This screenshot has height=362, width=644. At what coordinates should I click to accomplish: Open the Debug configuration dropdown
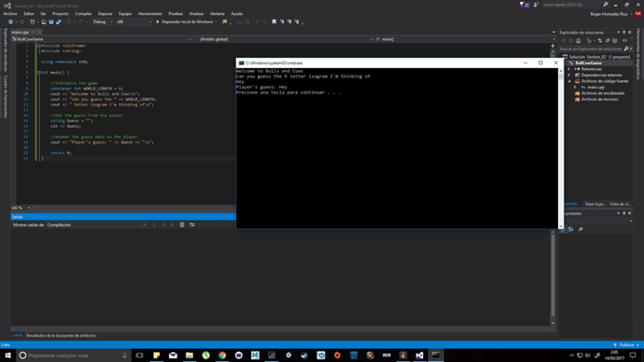tap(103, 21)
